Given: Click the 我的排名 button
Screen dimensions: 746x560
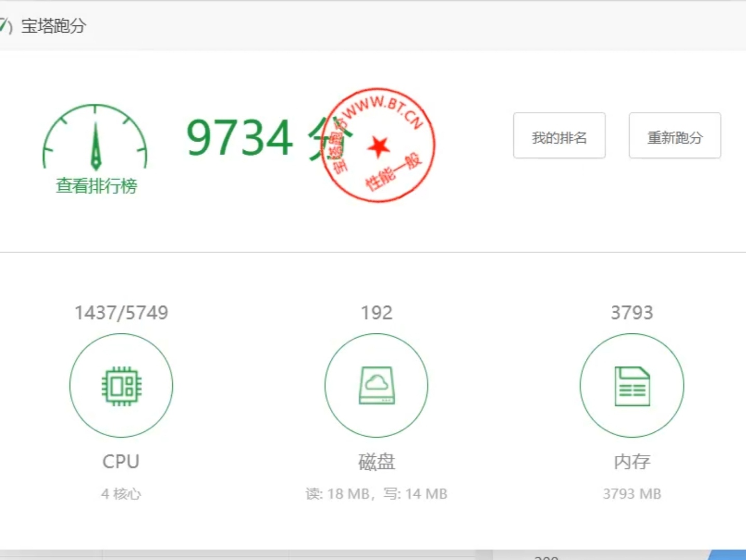Looking at the screenshot, I should tap(559, 135).
